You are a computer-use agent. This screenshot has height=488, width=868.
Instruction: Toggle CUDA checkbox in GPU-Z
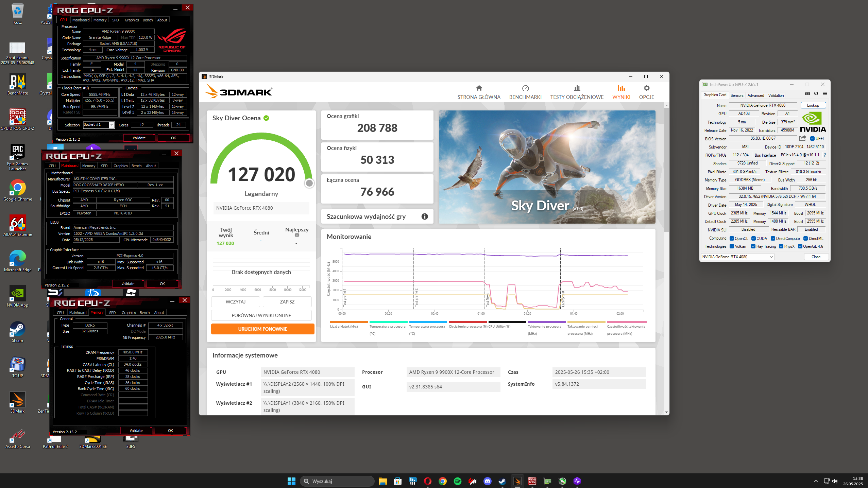pos(753,239)
